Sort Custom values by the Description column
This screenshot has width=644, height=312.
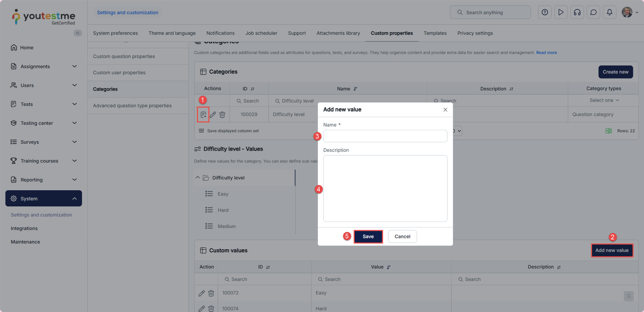pyautogui.click(x=559, y=267)
